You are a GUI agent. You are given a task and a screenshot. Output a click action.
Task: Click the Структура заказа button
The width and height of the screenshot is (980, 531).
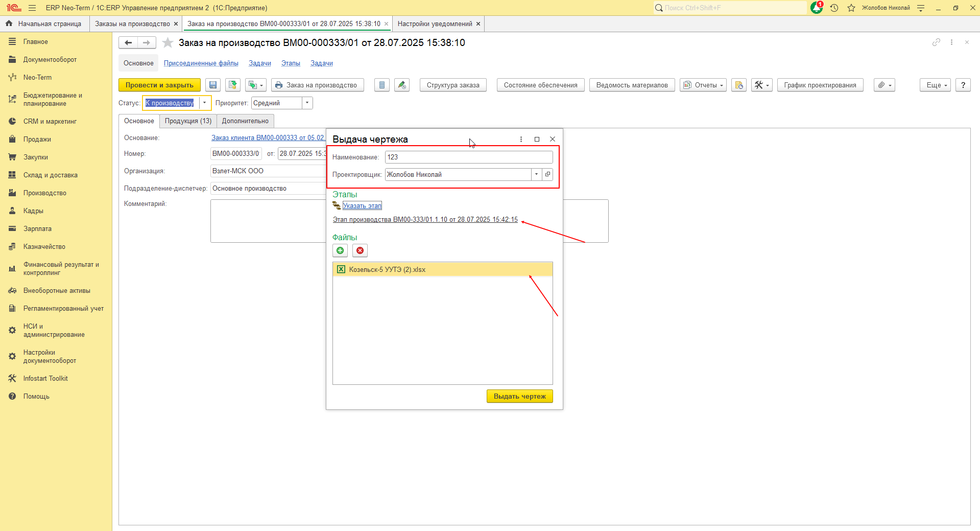tap(453, 85)
